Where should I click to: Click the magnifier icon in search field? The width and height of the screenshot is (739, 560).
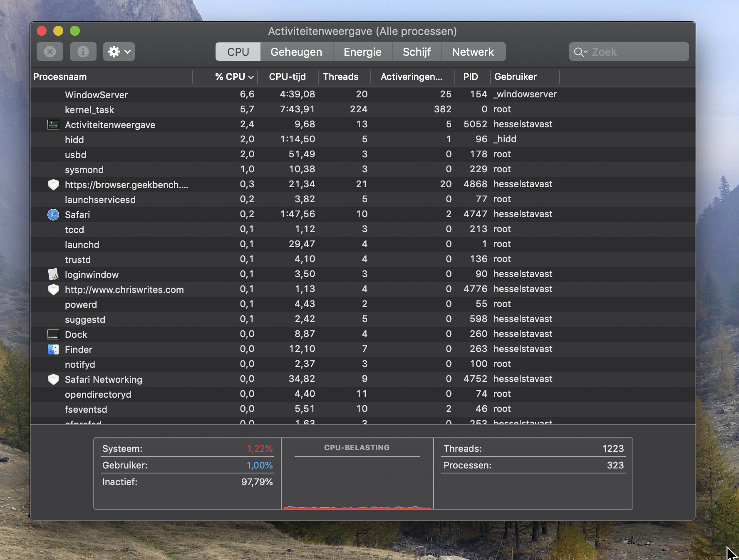(580, 52)
